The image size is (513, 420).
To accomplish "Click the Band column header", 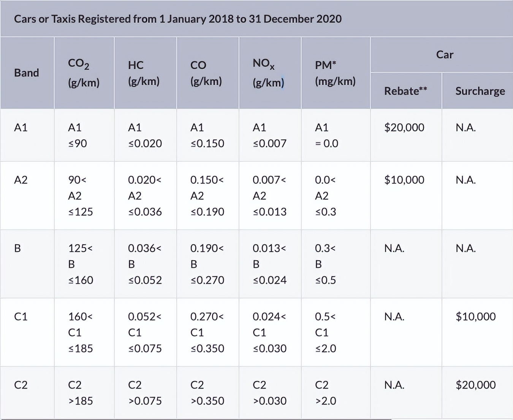I will [27, 73].
